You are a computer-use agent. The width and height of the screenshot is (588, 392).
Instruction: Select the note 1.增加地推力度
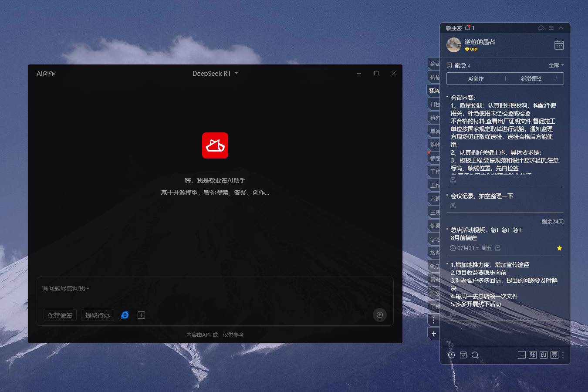(504, 284)
